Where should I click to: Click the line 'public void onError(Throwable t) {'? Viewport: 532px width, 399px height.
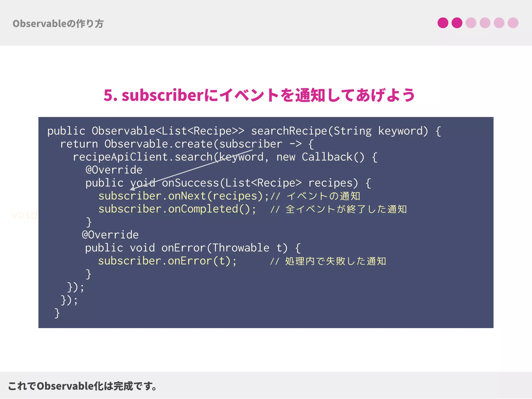coord(193,248)
